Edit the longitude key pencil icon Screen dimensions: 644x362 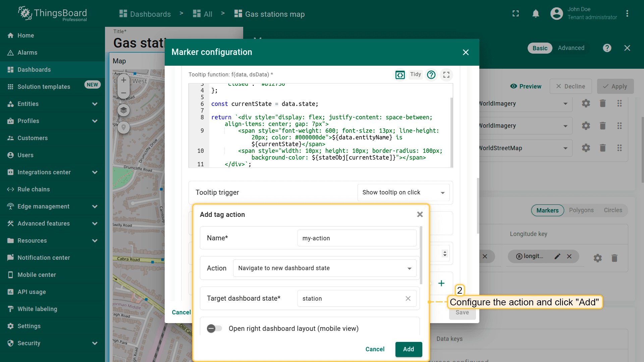pos(557,256)
